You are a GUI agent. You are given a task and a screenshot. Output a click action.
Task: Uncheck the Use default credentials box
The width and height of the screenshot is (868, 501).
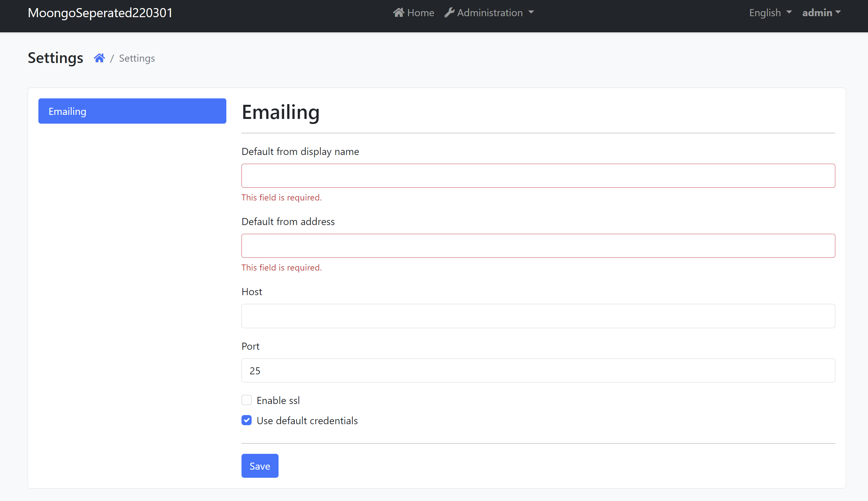[246, 420]
